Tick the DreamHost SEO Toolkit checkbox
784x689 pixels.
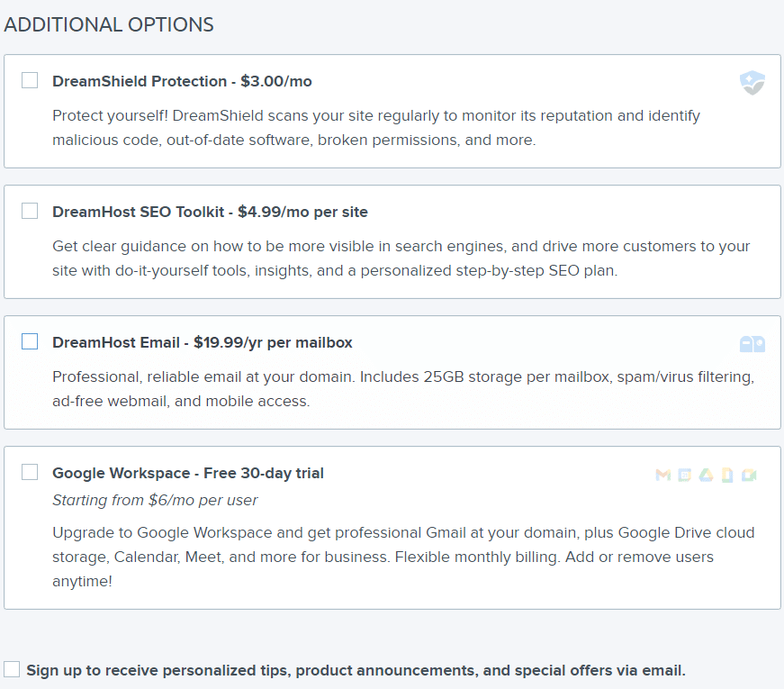point(30,211)
